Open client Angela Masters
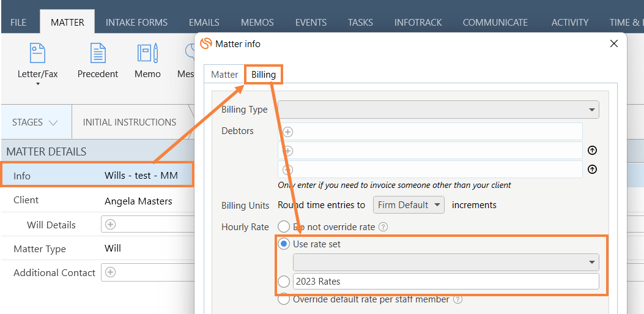Screen dimensions: 644x314 tap(138, 201)
